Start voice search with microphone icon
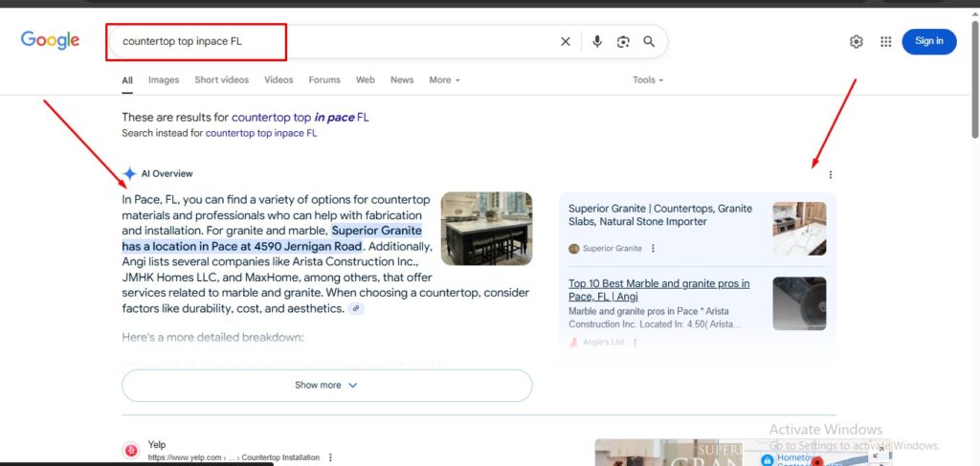Screen dimensions: 980x466 pyautogui.click(x=597, y=42)
